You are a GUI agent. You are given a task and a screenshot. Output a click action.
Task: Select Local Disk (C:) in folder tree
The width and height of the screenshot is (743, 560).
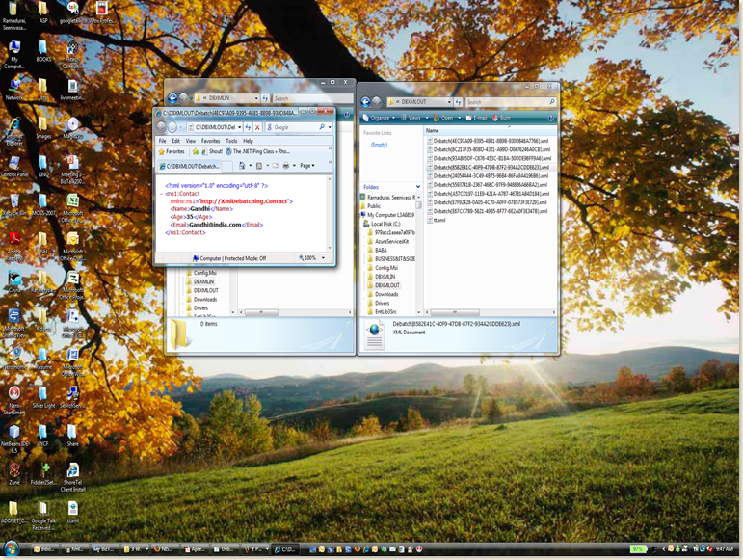pos(382,224)
